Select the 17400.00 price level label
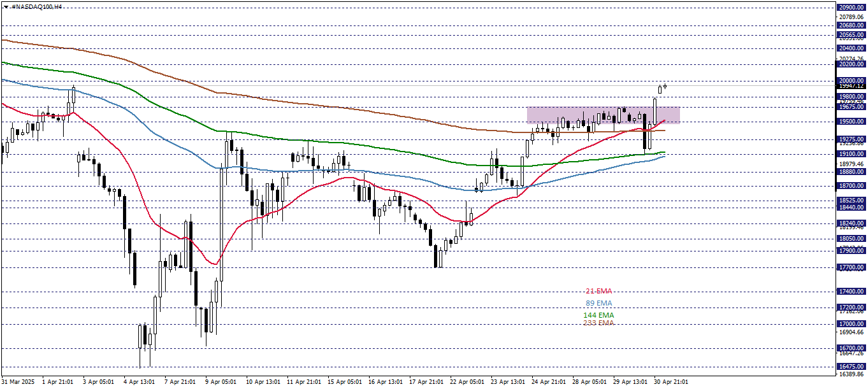Screen dimensions: 868x389 pyautogui.click(x=851, y=292)
